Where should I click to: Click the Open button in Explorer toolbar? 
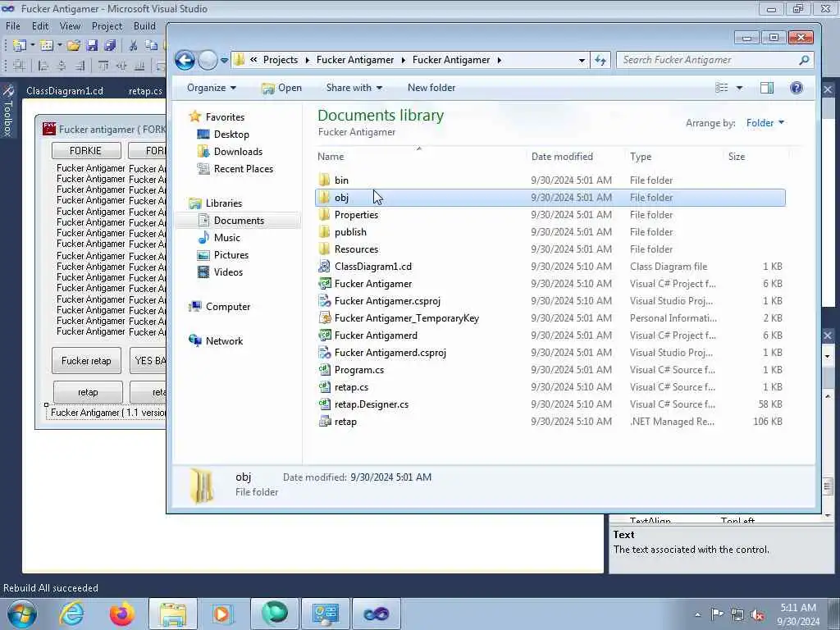[x=282, y=88]
